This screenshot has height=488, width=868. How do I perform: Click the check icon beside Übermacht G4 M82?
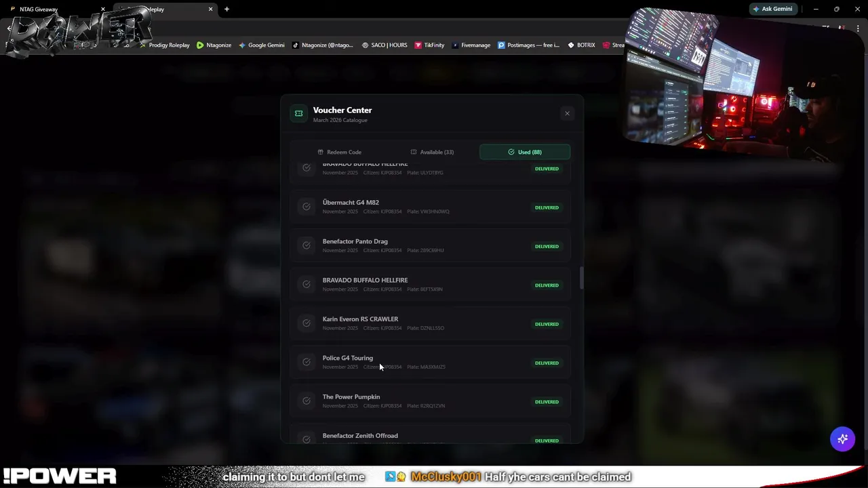click(307, 207)
